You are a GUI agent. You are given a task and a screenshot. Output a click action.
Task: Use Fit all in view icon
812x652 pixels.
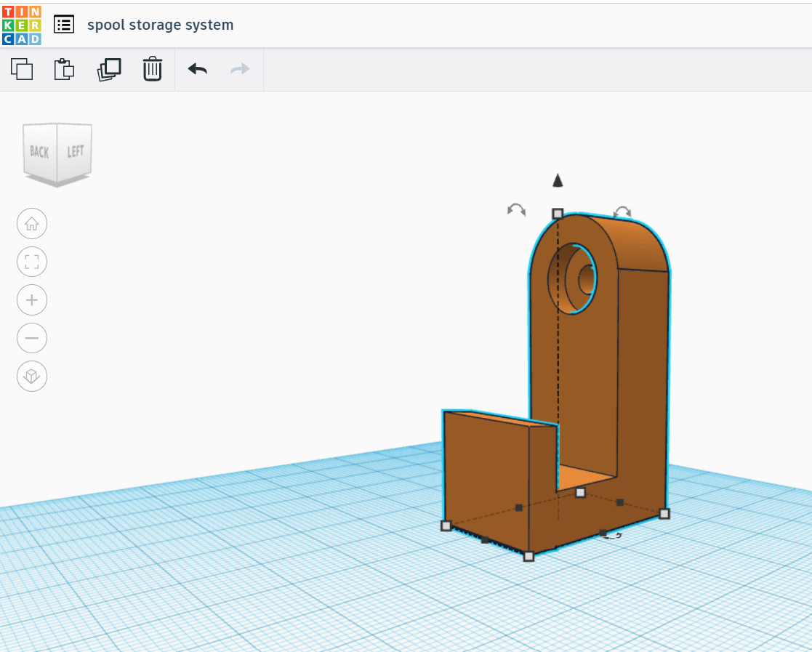31,262
